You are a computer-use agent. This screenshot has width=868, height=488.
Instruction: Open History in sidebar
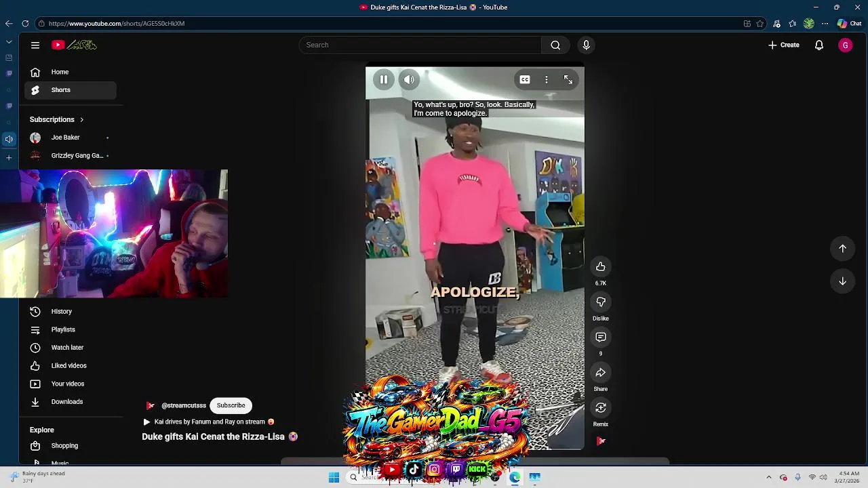(x=71, y=312)
